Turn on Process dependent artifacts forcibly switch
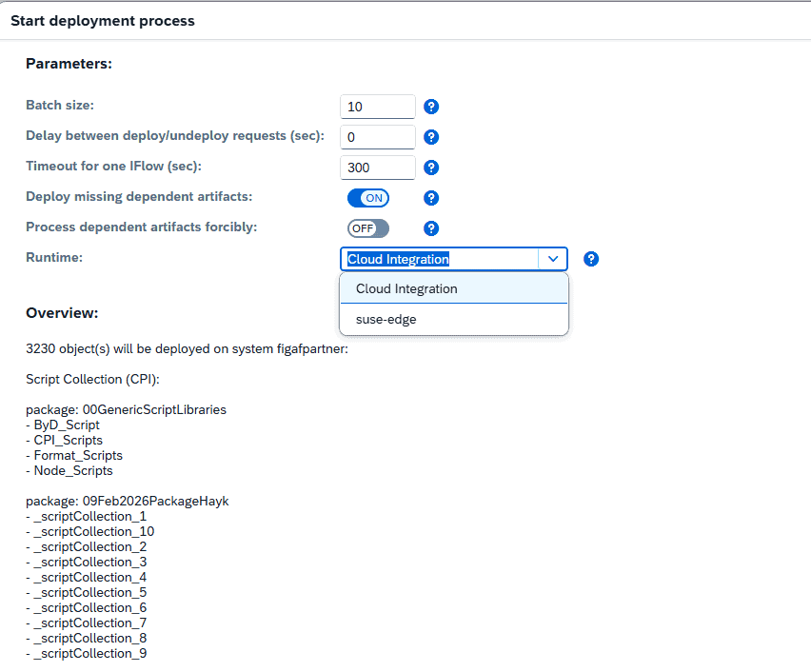Image resolution: width=811 pixels, height=672 pixels. [368, 228]
